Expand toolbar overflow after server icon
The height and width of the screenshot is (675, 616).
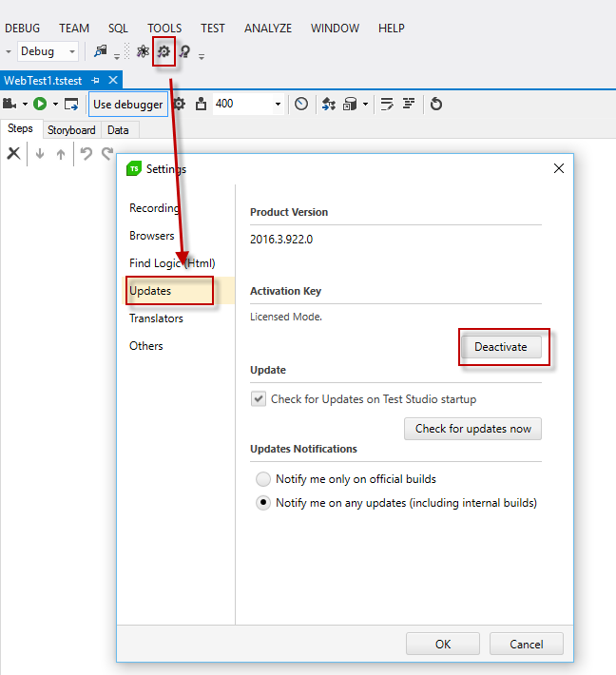point(117,56)
